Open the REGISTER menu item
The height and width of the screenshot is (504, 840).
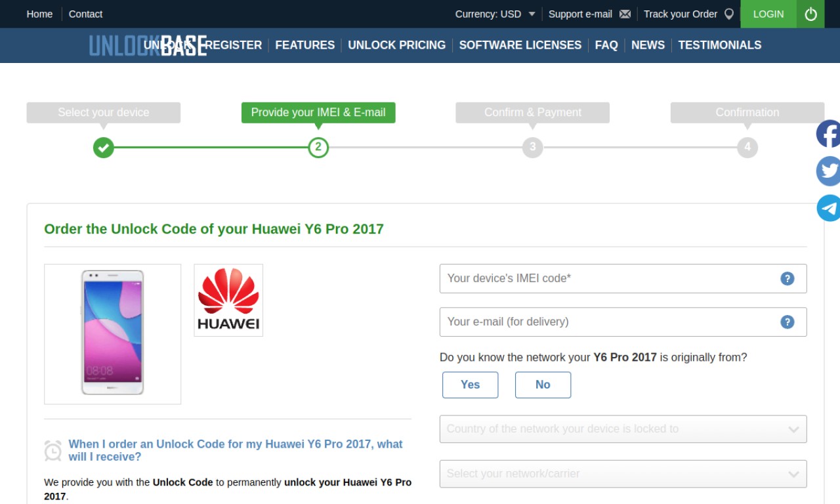pyautogui.click(x=234, y=45)
